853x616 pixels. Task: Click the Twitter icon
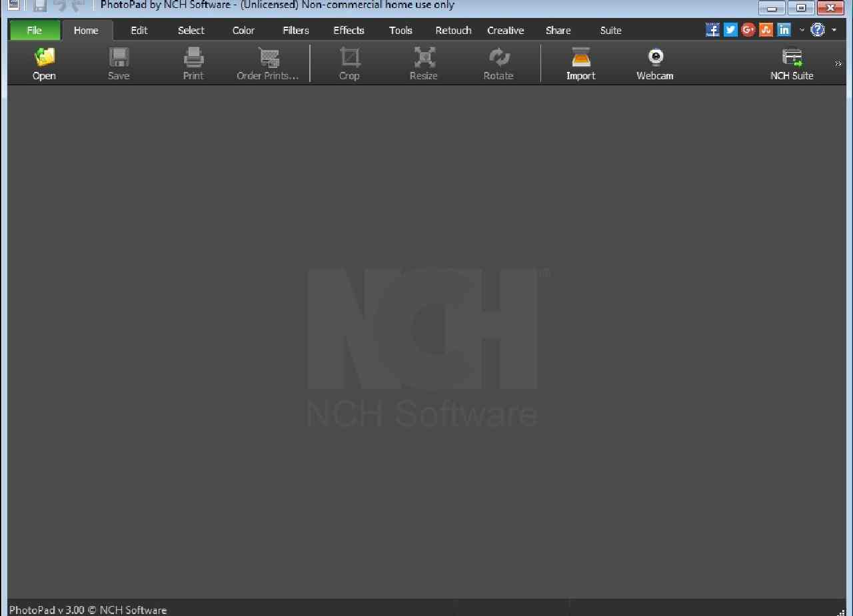730,29
